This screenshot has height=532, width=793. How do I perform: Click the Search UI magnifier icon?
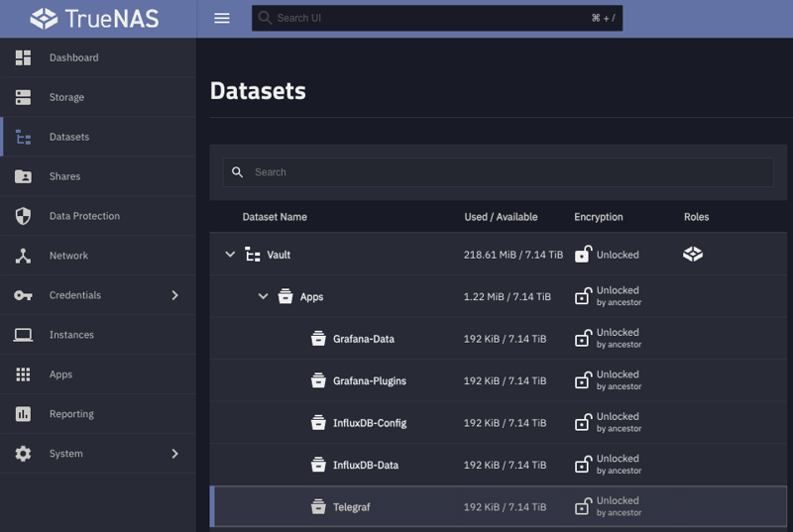tap(265, 18)
